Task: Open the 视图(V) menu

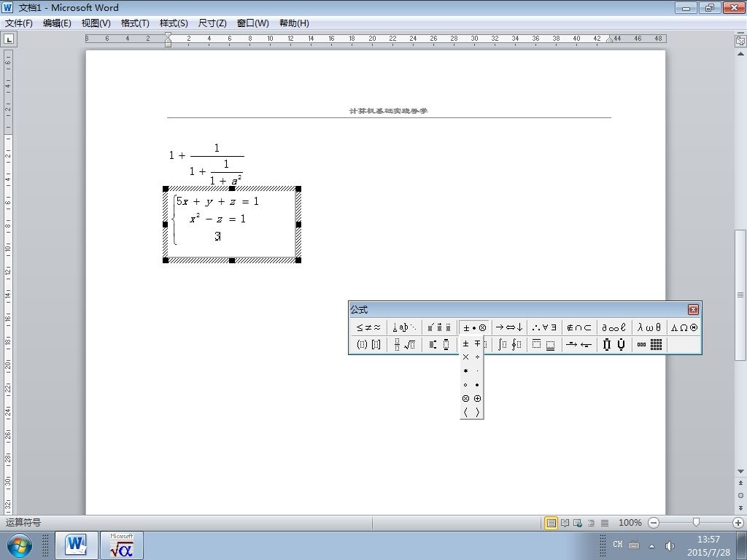Action: (x=96, y=23)
